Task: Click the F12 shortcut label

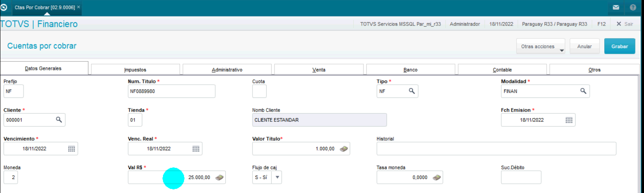Action: point(601,24)
